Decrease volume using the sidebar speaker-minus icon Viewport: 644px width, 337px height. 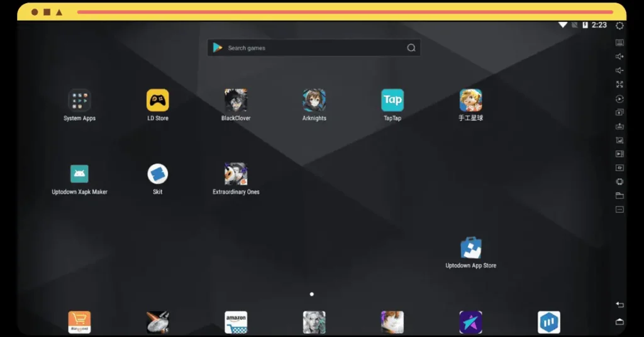(619, 70)
